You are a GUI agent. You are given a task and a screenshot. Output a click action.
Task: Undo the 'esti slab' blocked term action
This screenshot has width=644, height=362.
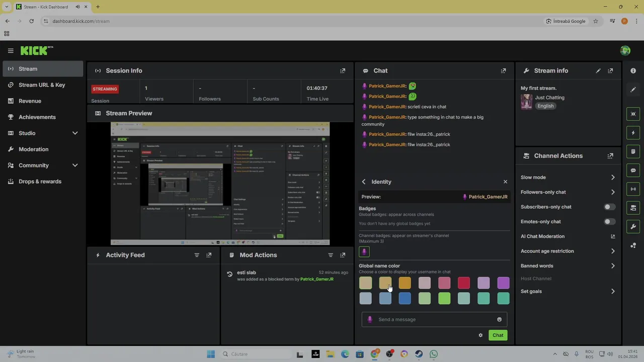pyautogui.click(x=229, y=274)
